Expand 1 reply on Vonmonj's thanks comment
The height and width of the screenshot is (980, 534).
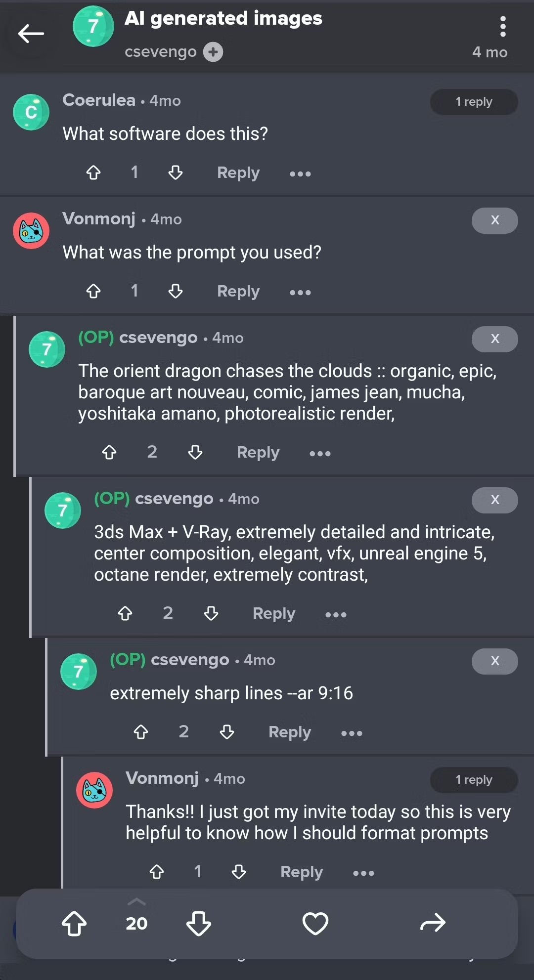[474, 780]
